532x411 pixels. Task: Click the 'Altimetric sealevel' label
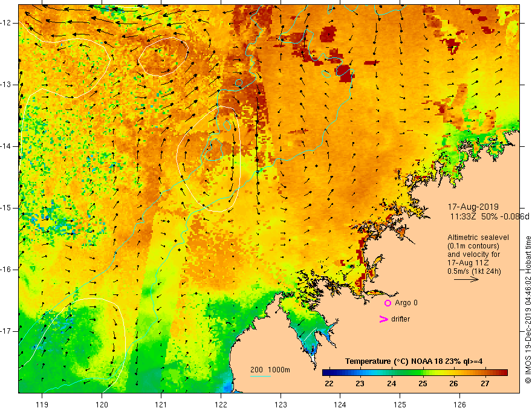tap(478, 238)
